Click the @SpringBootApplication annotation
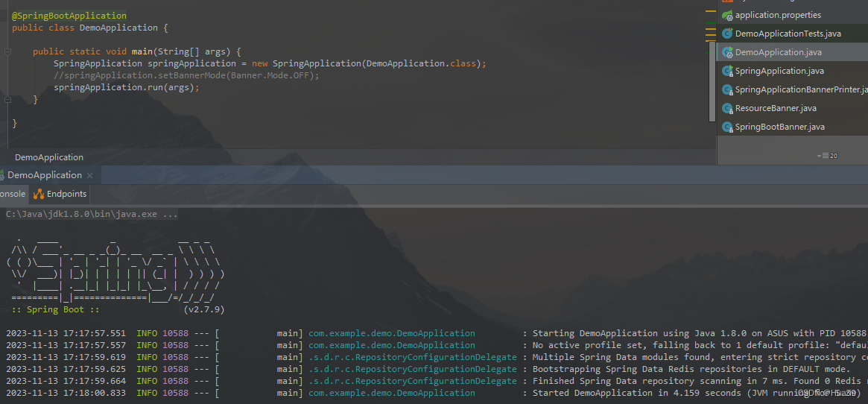 click(69, 16)
